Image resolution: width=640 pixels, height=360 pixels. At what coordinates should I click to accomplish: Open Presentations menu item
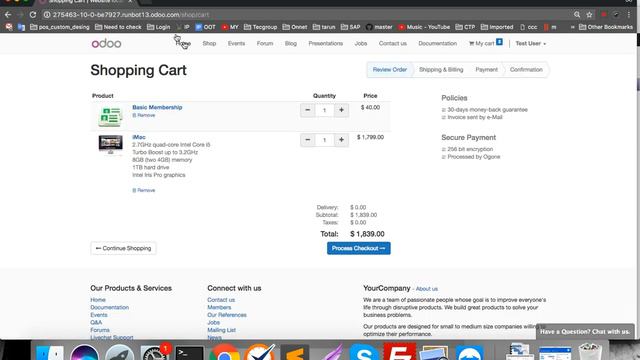point(326,43)
